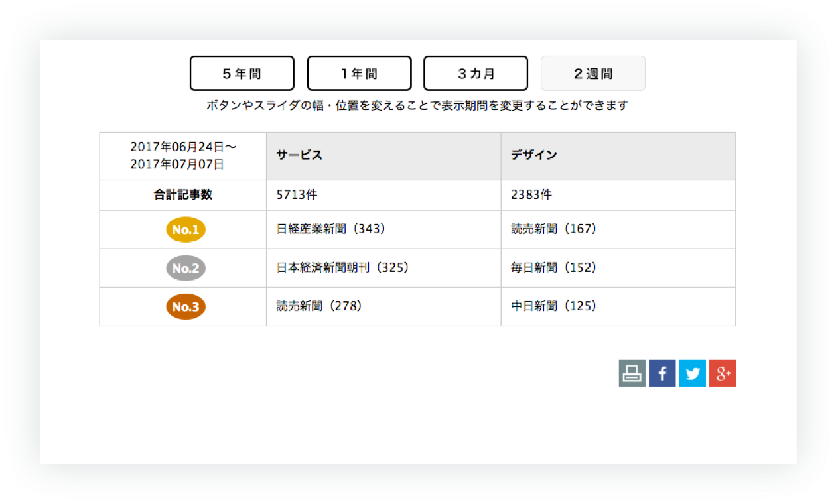Click the サービス column header
The height and width of the screenshot is (504, 836).
pos(383,156)
